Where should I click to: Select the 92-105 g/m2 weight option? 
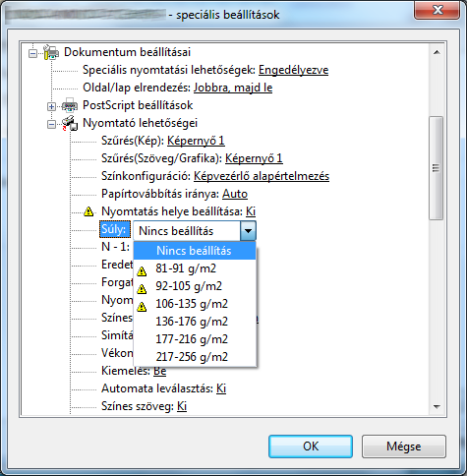click(x=195, y=286)
